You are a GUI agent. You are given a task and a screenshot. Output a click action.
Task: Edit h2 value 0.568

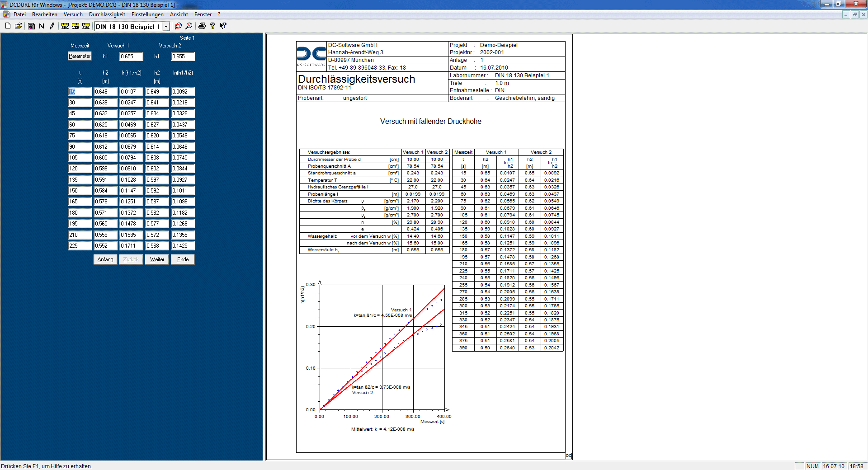(x=157, y=246)
